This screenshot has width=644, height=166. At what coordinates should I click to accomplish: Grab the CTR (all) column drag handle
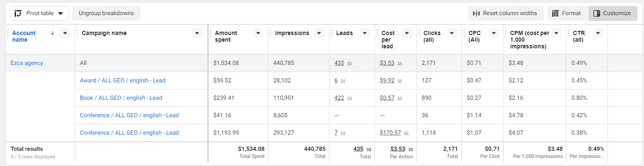click(569, 33)
